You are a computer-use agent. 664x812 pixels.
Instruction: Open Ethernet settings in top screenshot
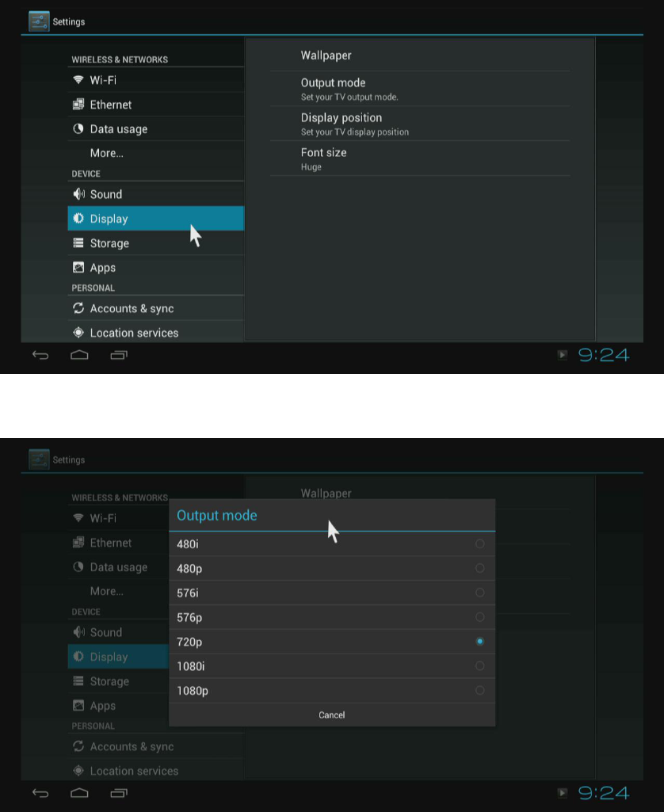pyautogui.click(x=156, y=105)
